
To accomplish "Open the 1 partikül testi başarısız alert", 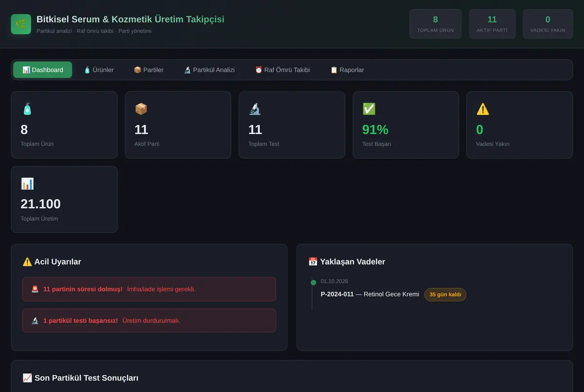I will pyautogui.click(x=149, y=321).
